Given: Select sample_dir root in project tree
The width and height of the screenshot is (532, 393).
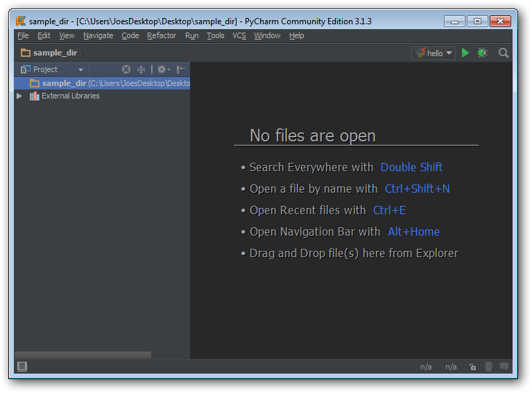Looking at the screenshot, I should coord(102,83).
